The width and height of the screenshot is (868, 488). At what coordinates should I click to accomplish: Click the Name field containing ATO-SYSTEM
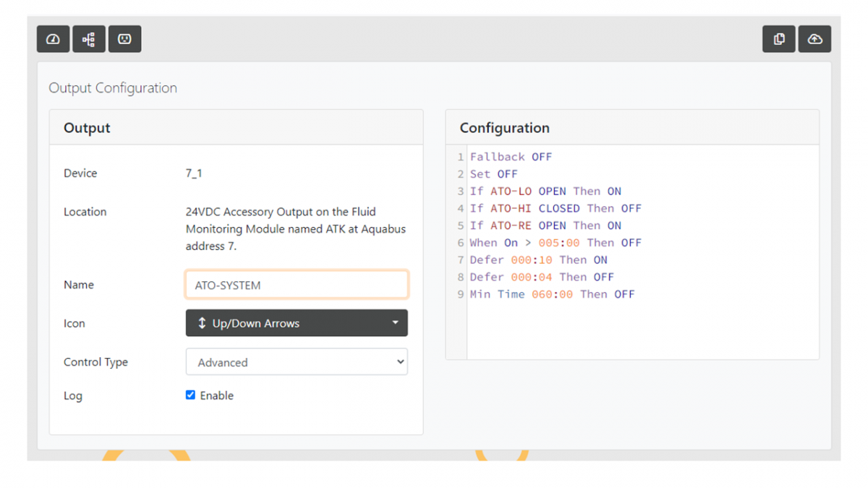(x=297, y=285)
